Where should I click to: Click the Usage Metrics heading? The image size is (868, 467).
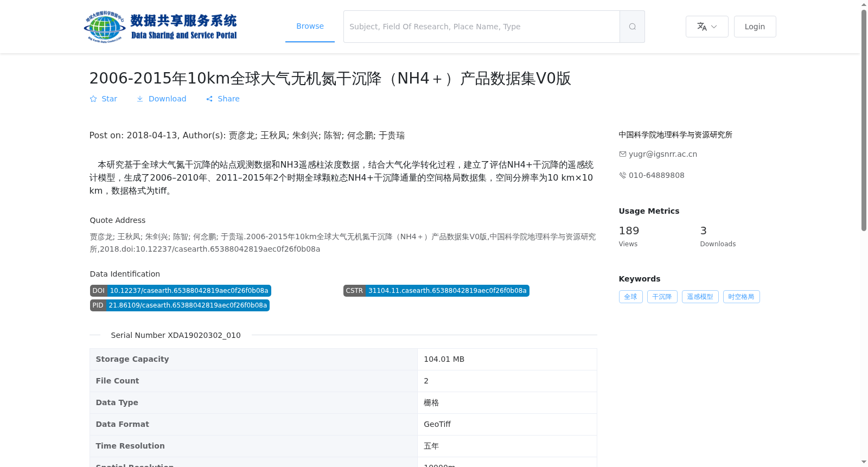pos(649,211)
